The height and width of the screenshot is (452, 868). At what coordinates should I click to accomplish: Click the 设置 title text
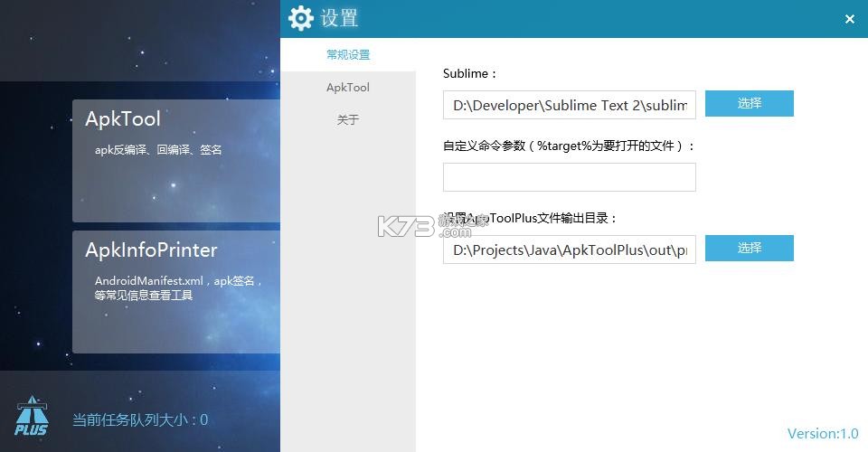click(339, 18)
